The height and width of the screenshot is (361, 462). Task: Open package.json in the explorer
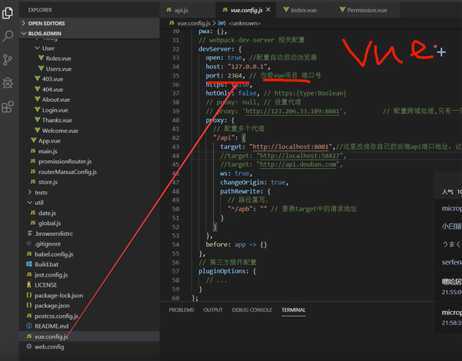pos(52,306)
